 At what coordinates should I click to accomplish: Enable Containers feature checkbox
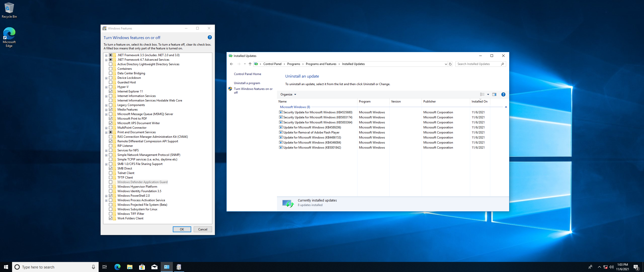click(110, 69)
